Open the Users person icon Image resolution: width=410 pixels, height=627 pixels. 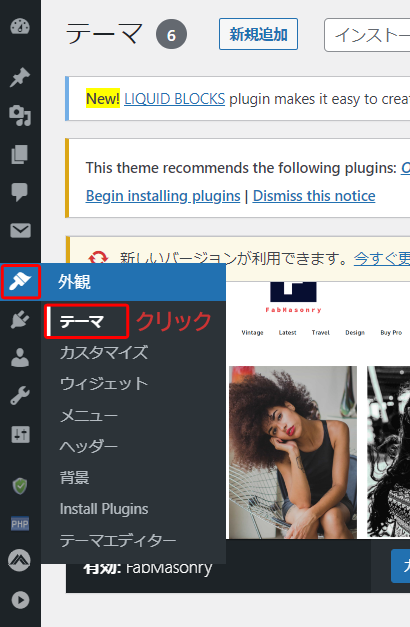click(20, 357)
